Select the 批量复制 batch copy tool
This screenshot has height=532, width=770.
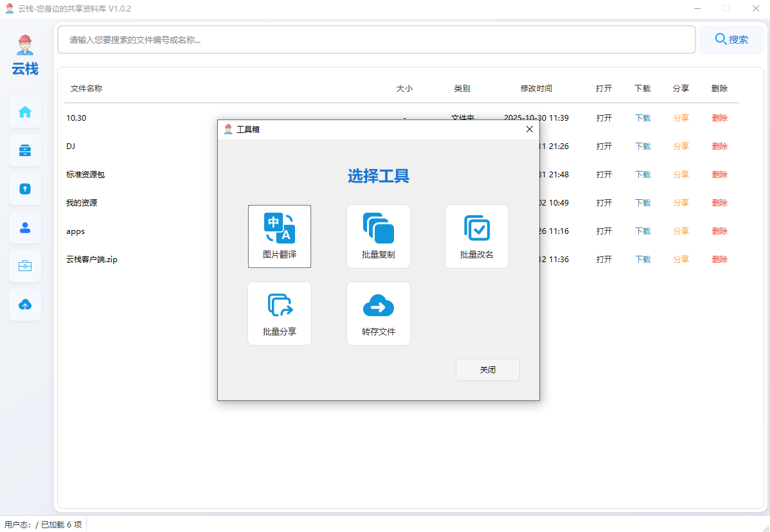(378, 236)
